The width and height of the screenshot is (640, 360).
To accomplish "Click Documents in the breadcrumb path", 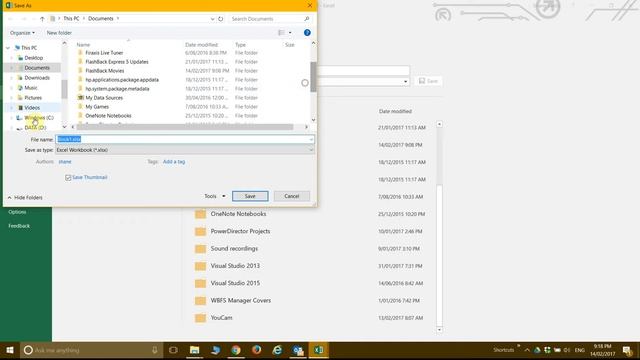I will click(100, 19).
